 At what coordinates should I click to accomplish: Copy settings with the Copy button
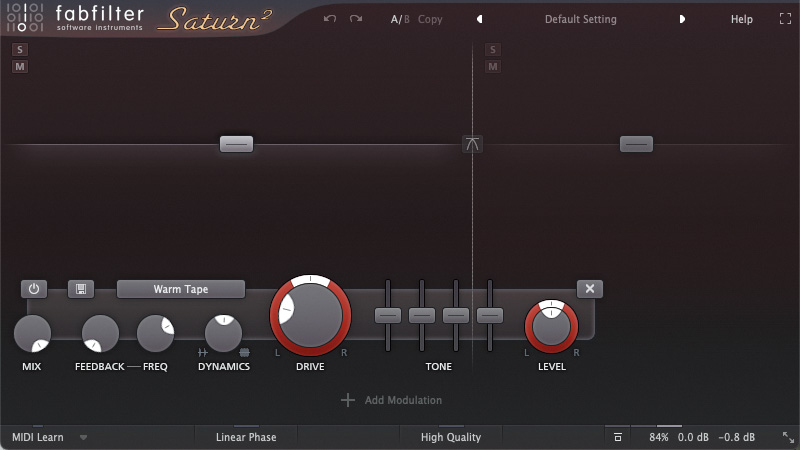point(430,19)
